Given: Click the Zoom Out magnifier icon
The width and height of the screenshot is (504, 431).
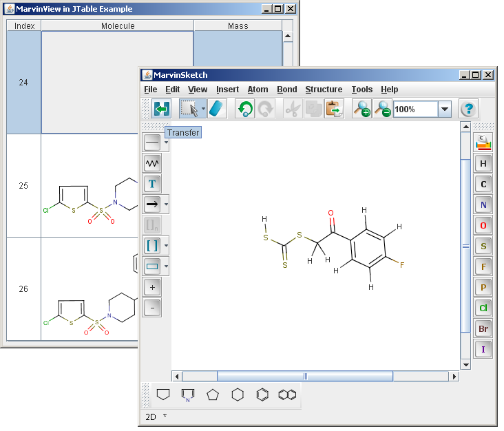Looking at the screenshot, I should click(382, 109).
